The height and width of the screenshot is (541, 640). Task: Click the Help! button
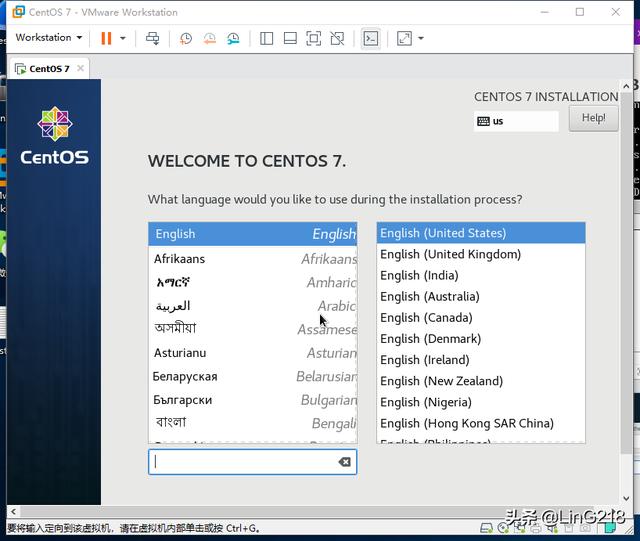pos(593,118)
